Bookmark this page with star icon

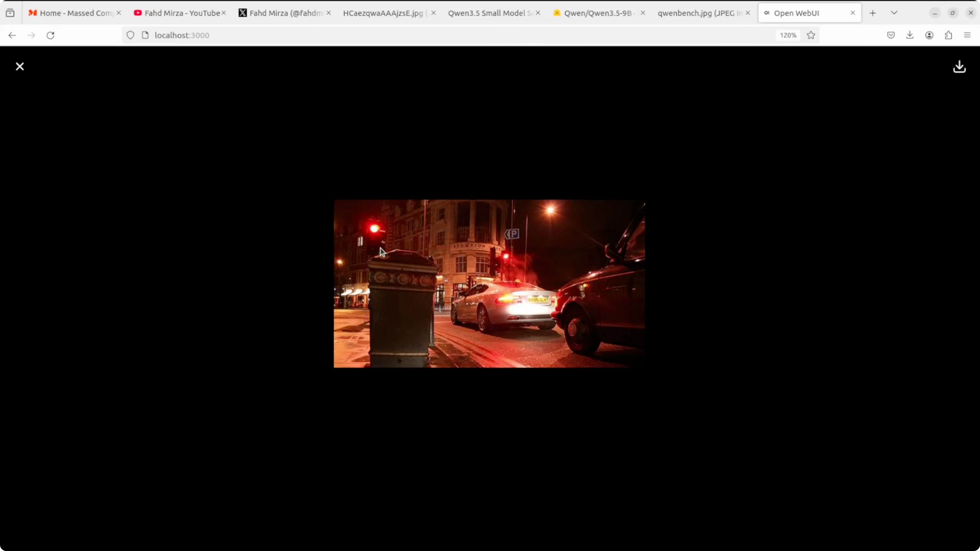pos(811,35)
